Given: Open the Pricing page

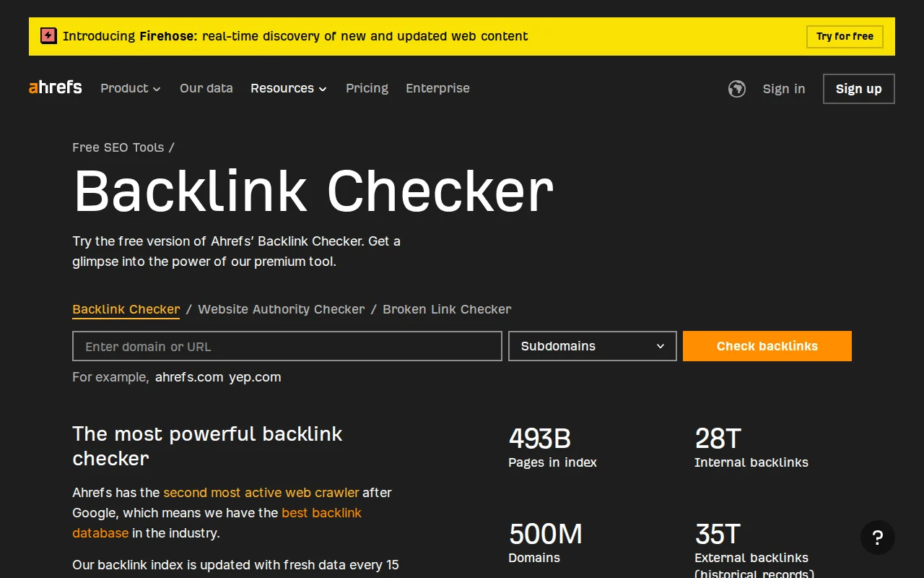Looking at the screenshot, I should coord(367,88).
